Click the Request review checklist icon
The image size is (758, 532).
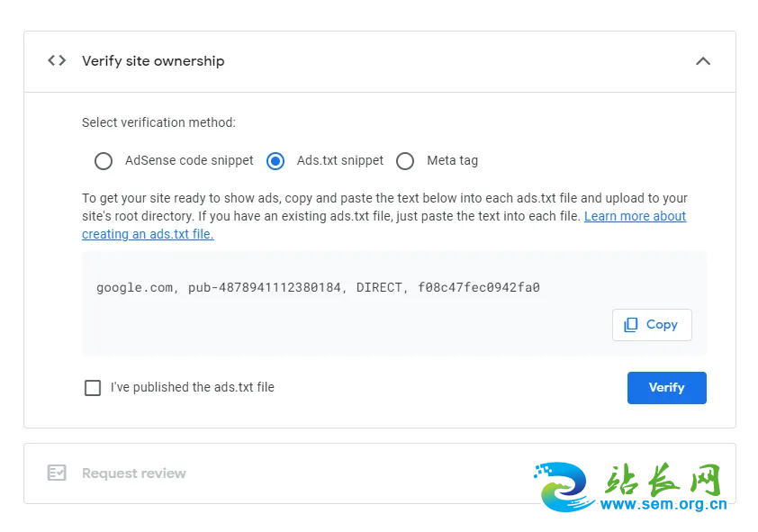click(x=57, y=473)
